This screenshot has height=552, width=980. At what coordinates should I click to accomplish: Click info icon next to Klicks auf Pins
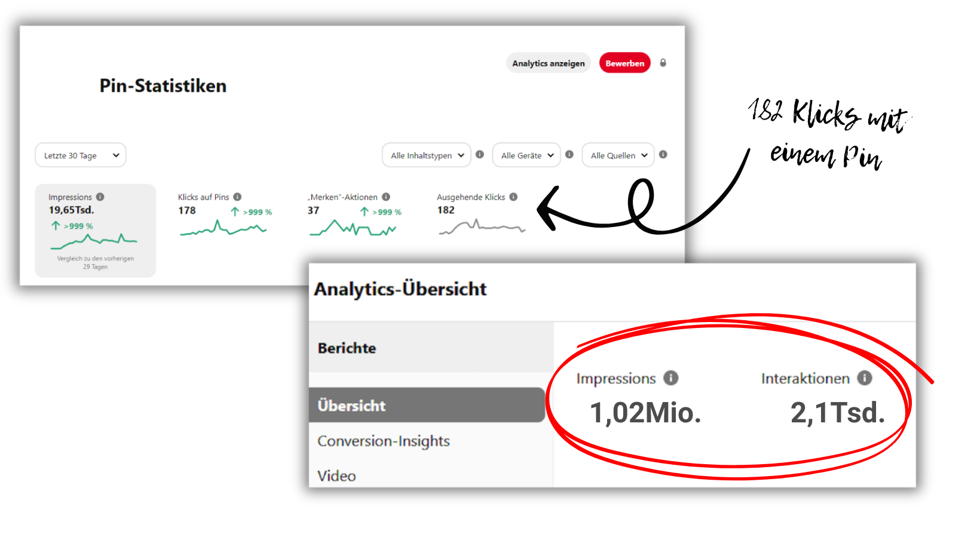pyautogui.click(x=237, y=197)
